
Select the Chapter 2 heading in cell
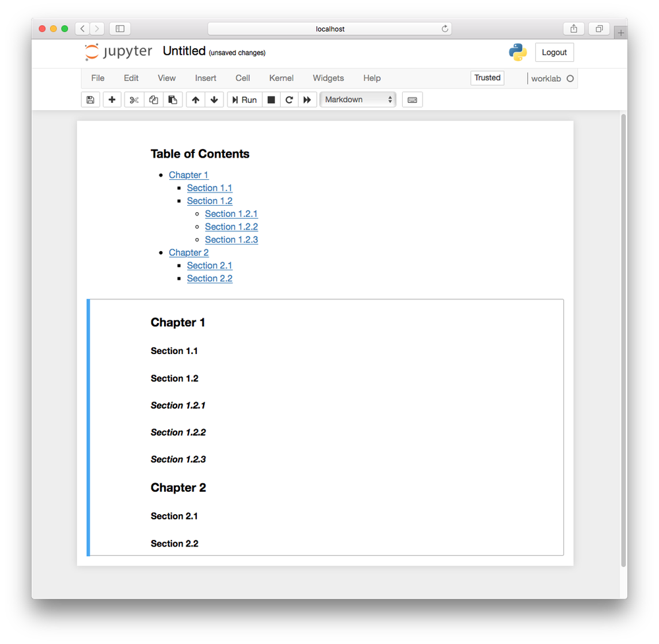click(x=178, y=488)
